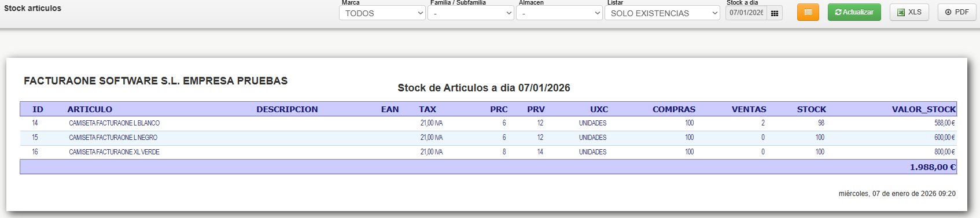
Task: Click the orange list options button
Action: tap(808, 12)
